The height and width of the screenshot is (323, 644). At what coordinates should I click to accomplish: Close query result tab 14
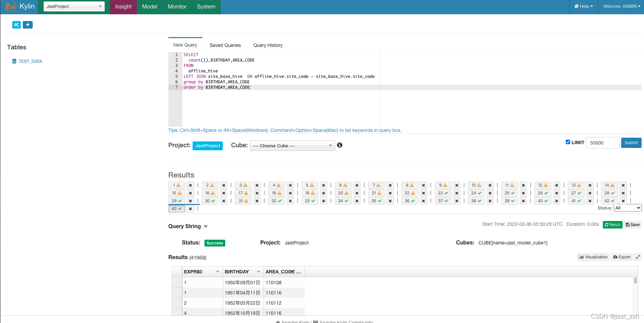623,185
